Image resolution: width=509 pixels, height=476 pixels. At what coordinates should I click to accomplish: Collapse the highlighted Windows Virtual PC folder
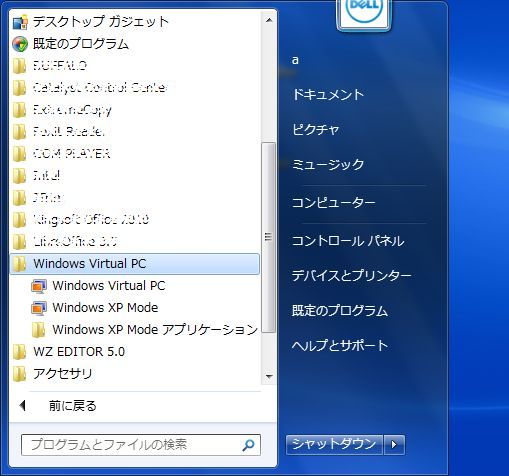click(x=135, y=264)
